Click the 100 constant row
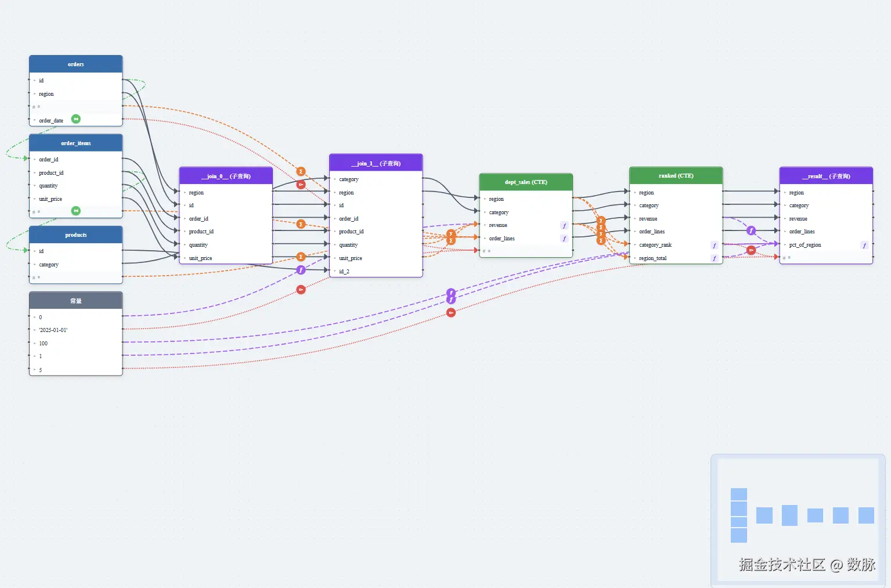 (x=76, y=344)
